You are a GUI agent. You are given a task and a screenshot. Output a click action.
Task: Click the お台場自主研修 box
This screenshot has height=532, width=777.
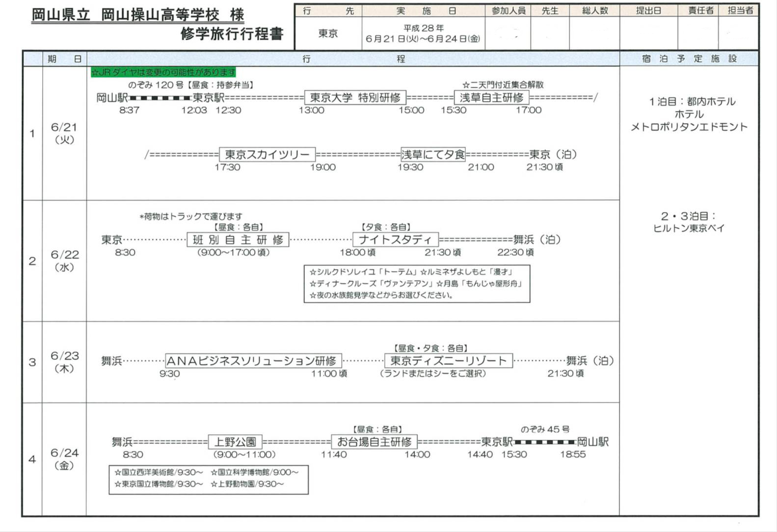[374, 442]
